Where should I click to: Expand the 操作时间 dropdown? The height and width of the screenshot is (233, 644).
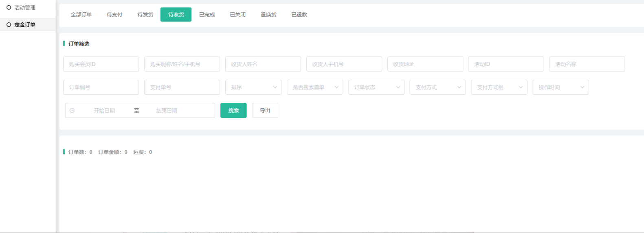[560, 87]
